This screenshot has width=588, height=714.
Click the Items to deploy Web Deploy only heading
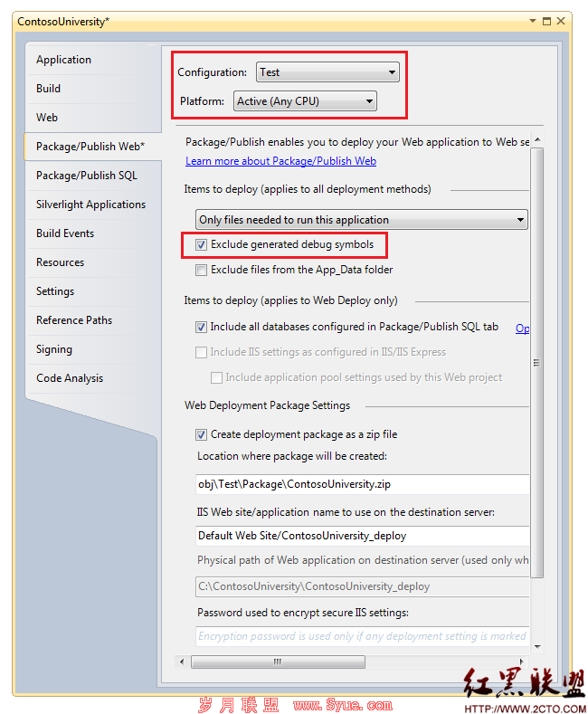point(290,300)
